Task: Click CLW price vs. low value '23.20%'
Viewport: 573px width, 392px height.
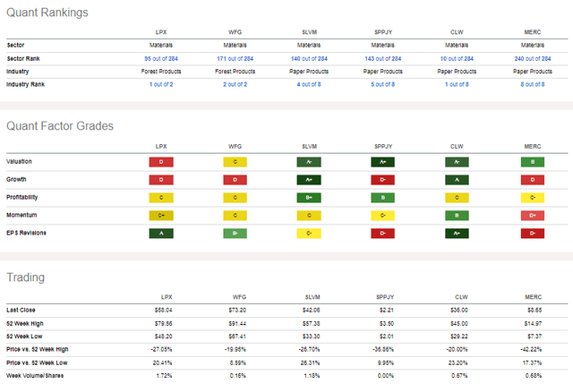Action: pos(458,362)
